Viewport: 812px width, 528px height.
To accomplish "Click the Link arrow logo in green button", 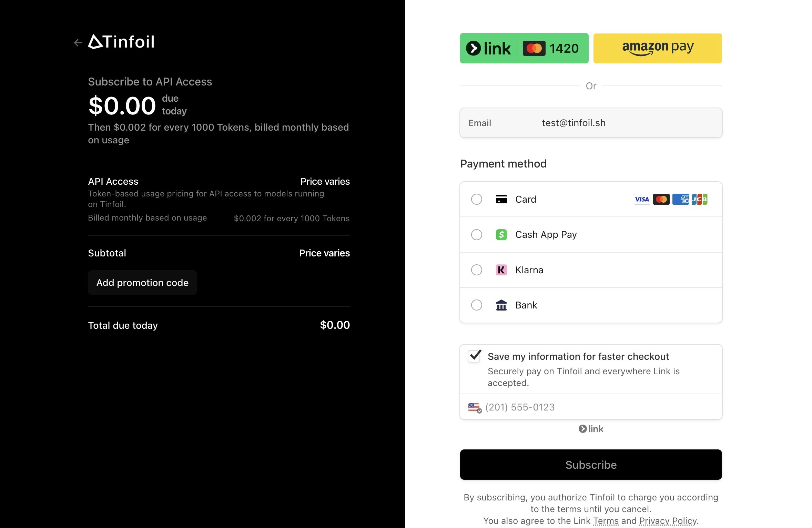I will click(474, 48).
